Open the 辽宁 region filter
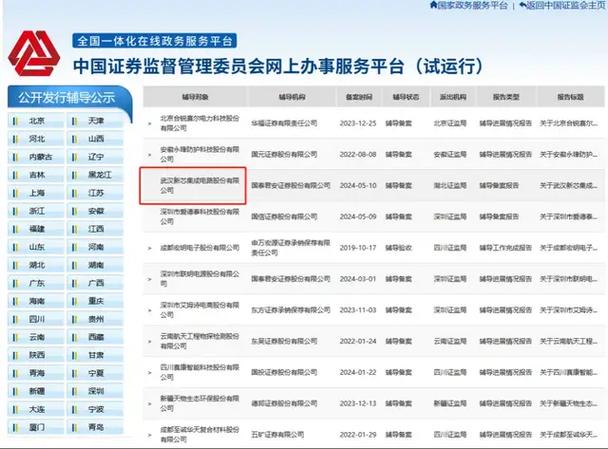 click(x=95, y=157)
